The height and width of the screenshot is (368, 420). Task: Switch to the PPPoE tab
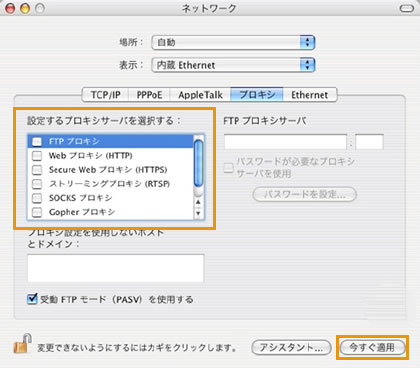pos(149,95)
